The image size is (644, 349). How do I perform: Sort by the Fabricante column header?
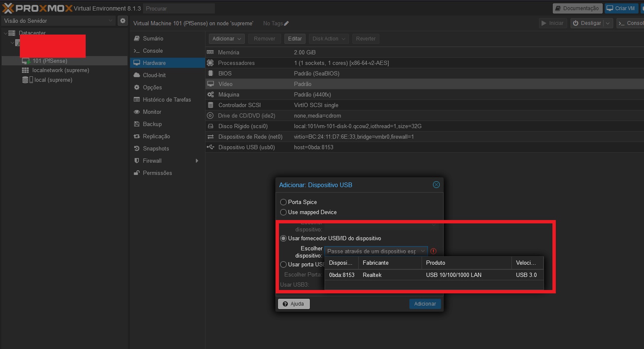pyautogui.click(x=390, y=263)
